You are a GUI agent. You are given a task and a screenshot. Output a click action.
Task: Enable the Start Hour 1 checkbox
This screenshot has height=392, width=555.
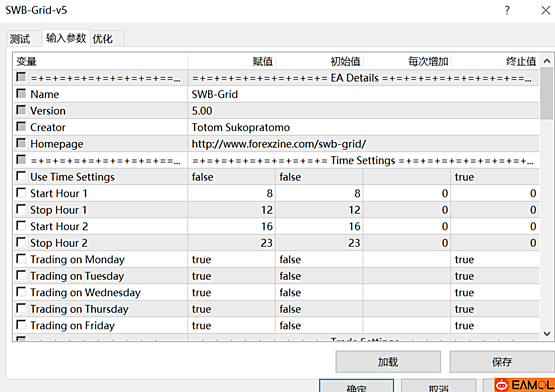click(x=21, y=193)
